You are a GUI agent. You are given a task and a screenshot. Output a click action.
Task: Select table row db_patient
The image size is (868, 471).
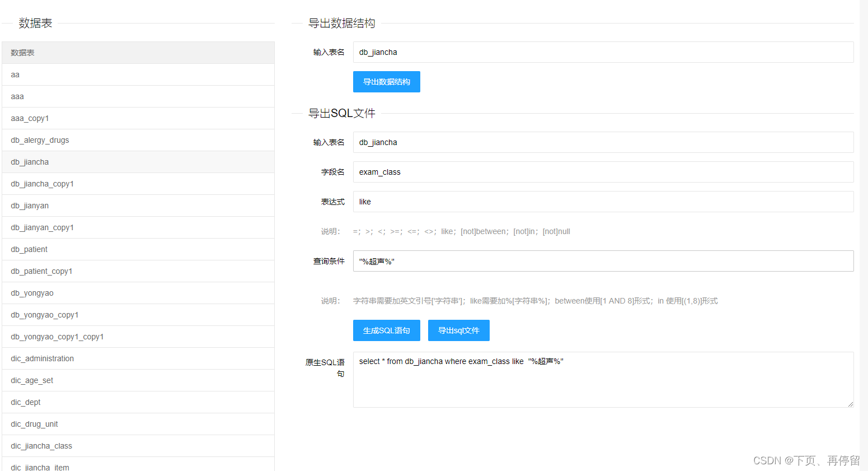(138, 249)
